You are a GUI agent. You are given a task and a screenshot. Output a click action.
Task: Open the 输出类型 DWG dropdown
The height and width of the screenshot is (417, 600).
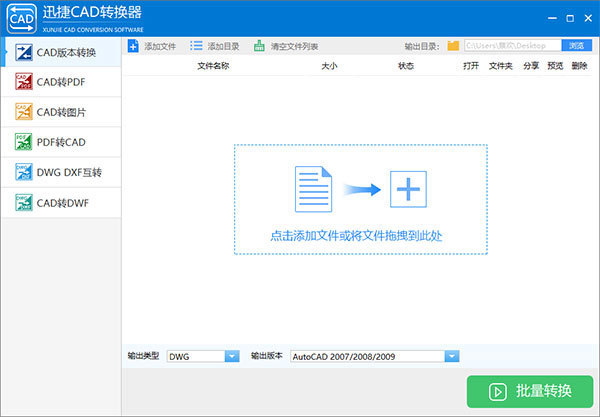(203, 356)
